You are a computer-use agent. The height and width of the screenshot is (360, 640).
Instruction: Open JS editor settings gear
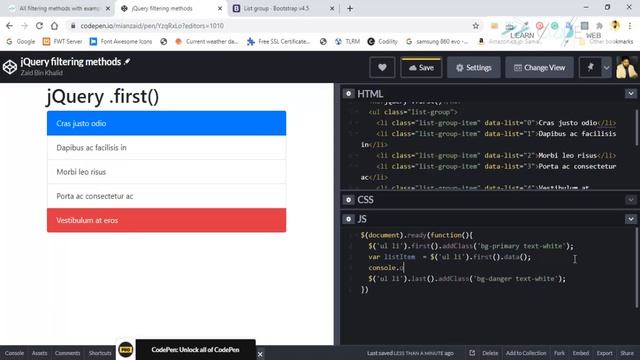click(348, 219)
